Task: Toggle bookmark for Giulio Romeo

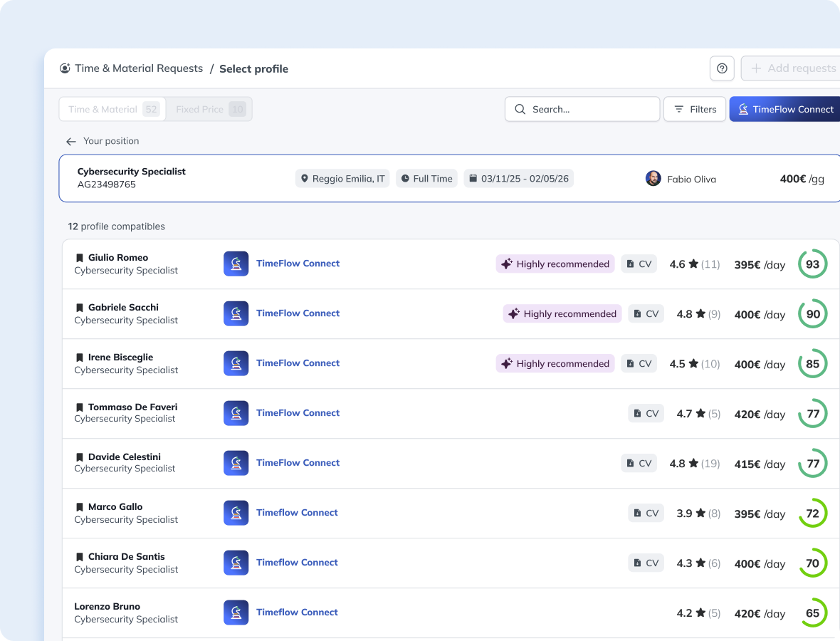Action: (x=80, y=258)
